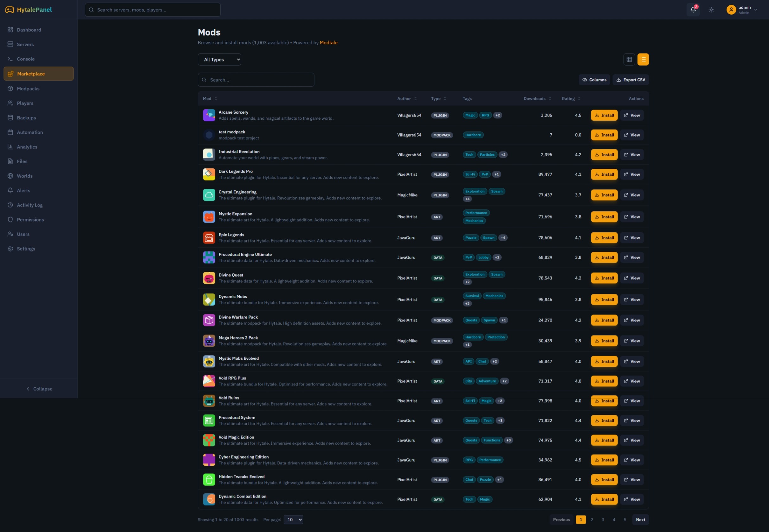Open the per-page results dropdown
The width and height of the screenshot is (769, 532).
[x=293, y=519]
